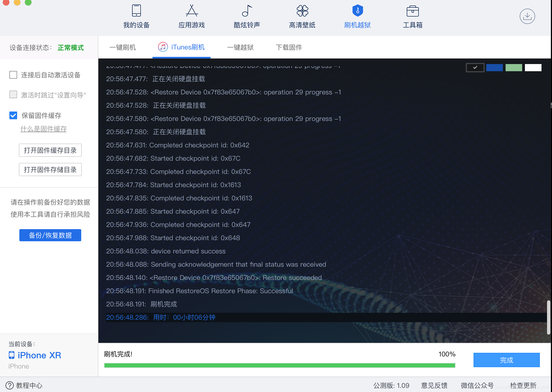Viewport: 552px width, 392px height.
Task: Switch to the one-click flash tab
Action: point(123,47)
